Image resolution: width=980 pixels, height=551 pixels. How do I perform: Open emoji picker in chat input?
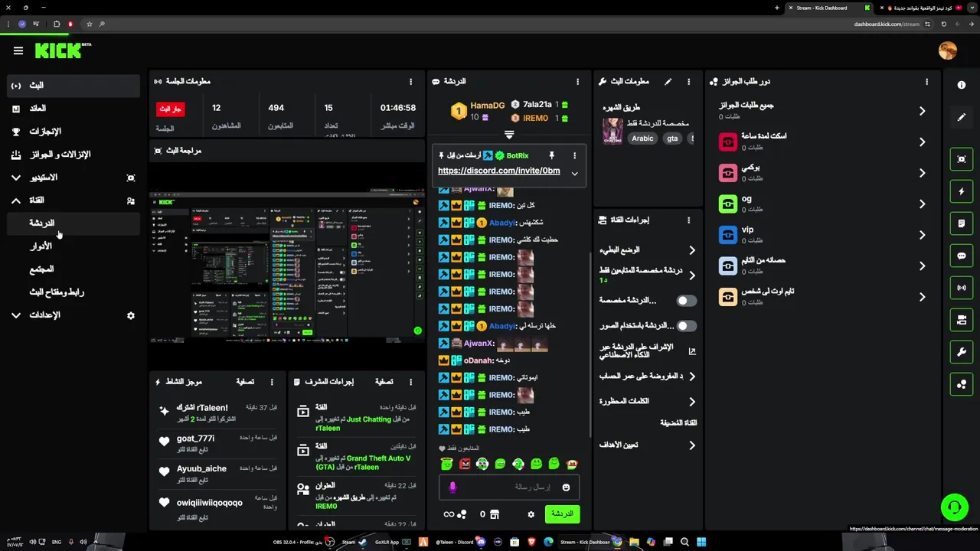click(x=566, y=487)
